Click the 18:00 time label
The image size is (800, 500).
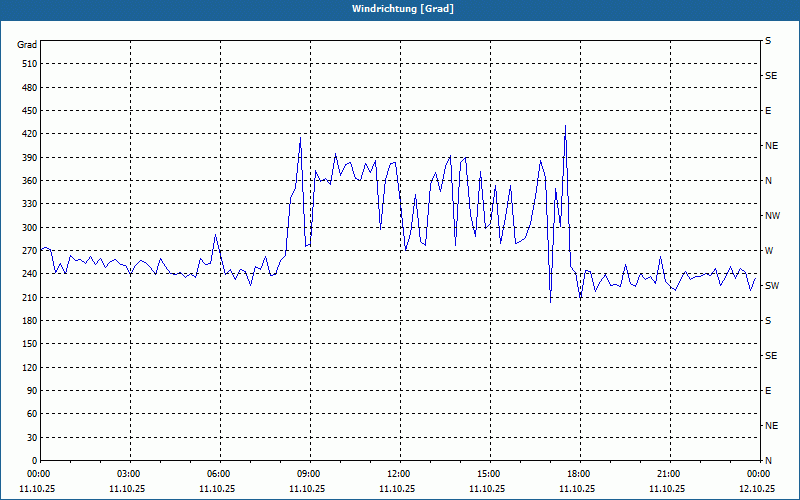(x=577, y=474)
